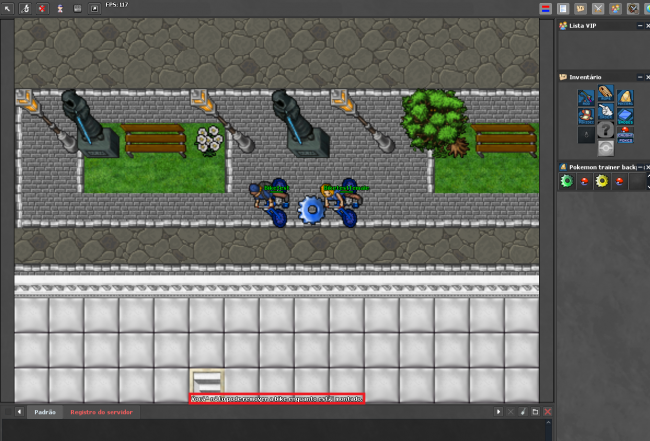
Task: Open VIP list via top toolbar people icon
Action: click(615, 8)
